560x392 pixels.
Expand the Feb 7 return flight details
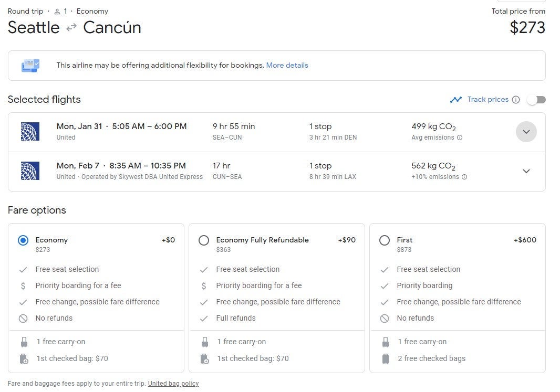coord(526,171)
